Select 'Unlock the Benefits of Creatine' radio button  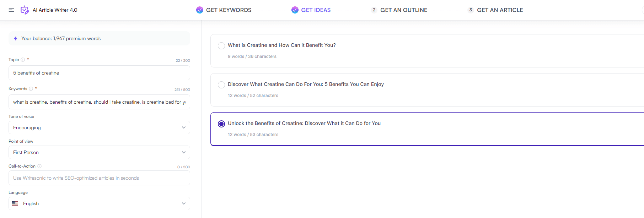coord(221,124)
